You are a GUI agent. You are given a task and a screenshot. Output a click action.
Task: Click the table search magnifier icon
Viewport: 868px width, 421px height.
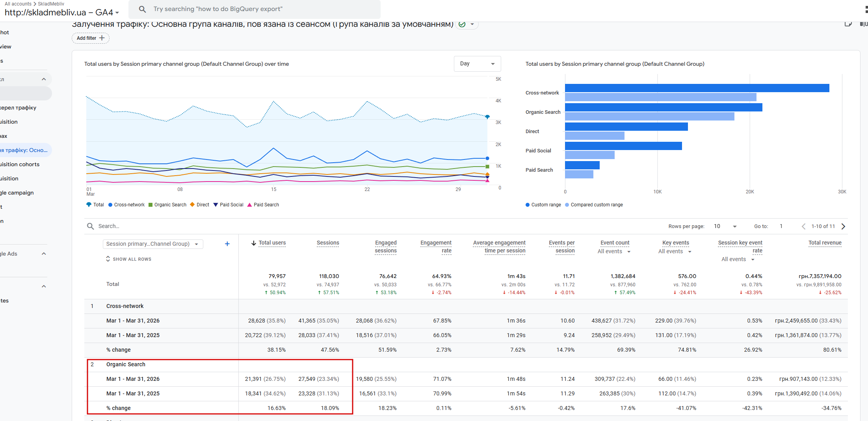coord(90,226)
